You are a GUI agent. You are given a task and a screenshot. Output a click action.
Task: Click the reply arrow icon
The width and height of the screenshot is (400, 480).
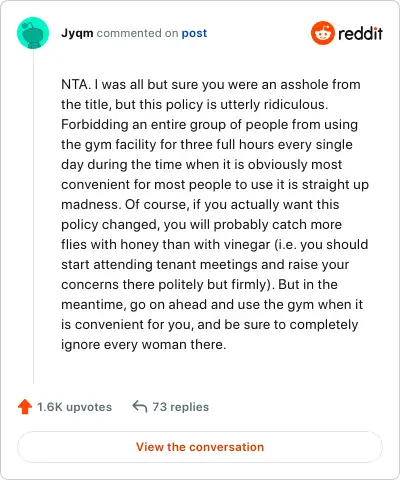[140, 407]
